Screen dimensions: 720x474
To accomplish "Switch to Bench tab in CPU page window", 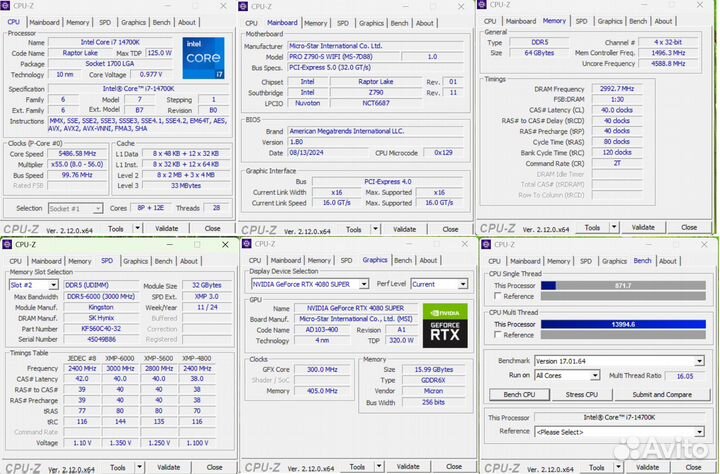I will 161,22.
